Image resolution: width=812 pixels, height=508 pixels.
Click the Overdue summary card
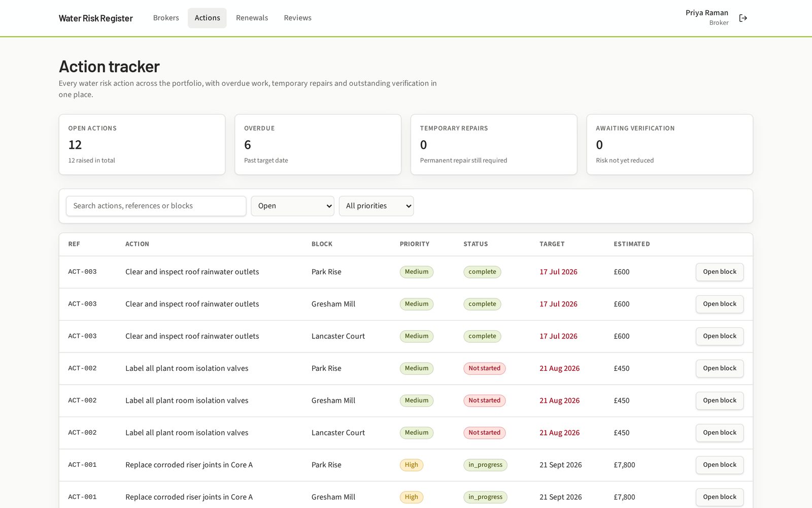pos(318,144)
